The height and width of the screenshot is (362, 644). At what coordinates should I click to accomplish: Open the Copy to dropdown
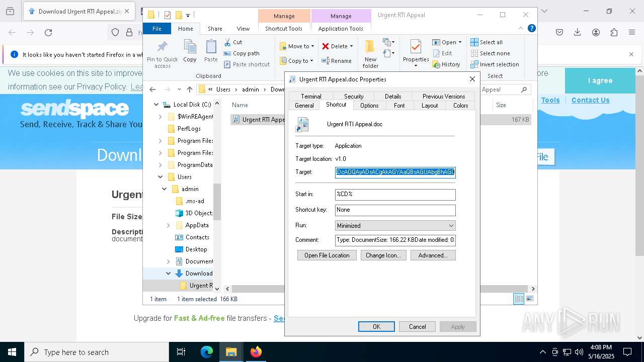click(297, 61)
